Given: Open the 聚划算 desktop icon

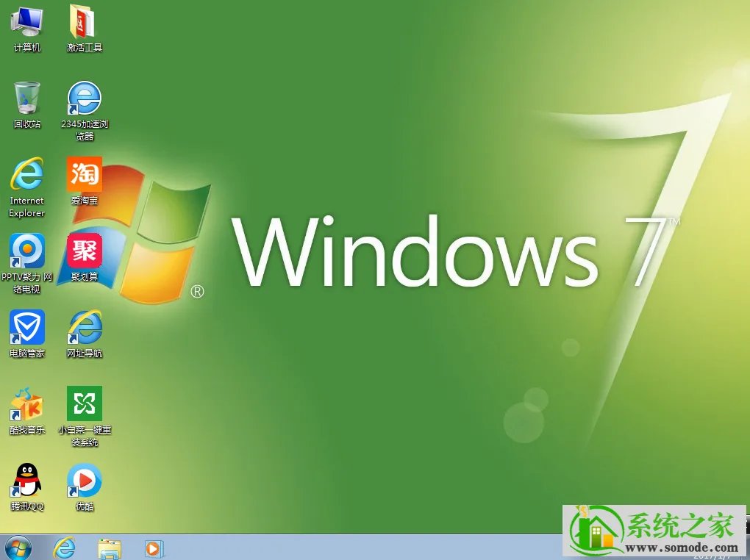Looking at the screenshot, I should [85, 252].
